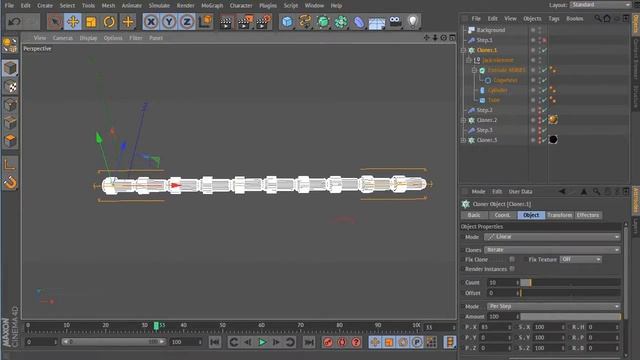
Task: Open the main File menu
Action: coord(9,6)
